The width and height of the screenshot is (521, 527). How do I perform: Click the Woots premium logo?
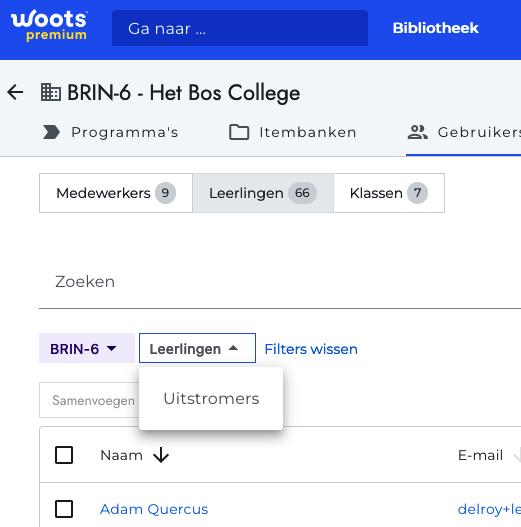(x=49, y=26)
